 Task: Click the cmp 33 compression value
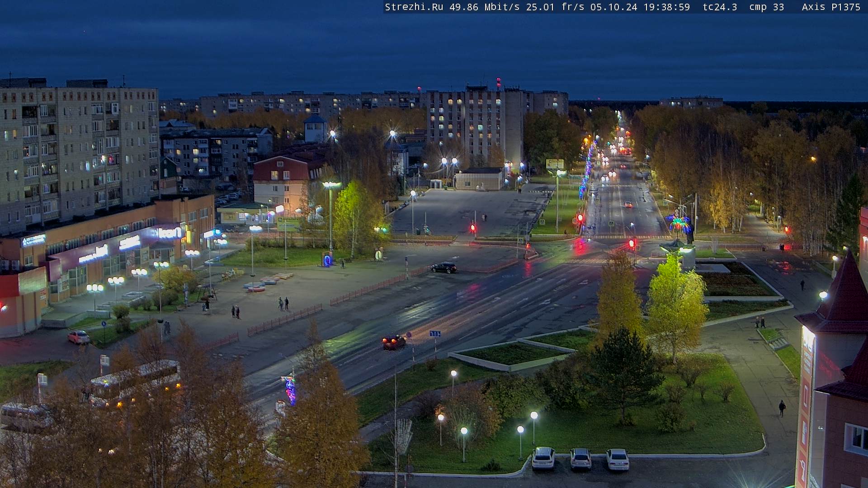point(767,7)
